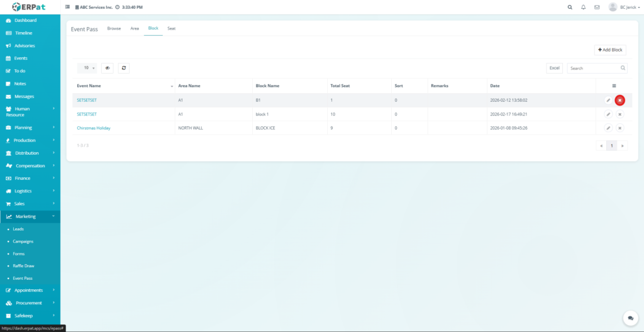Image resolution: width=644 pixels, height=332 pixels.
Task: Open the notifications bell icon
Action: tap(584, 8)
